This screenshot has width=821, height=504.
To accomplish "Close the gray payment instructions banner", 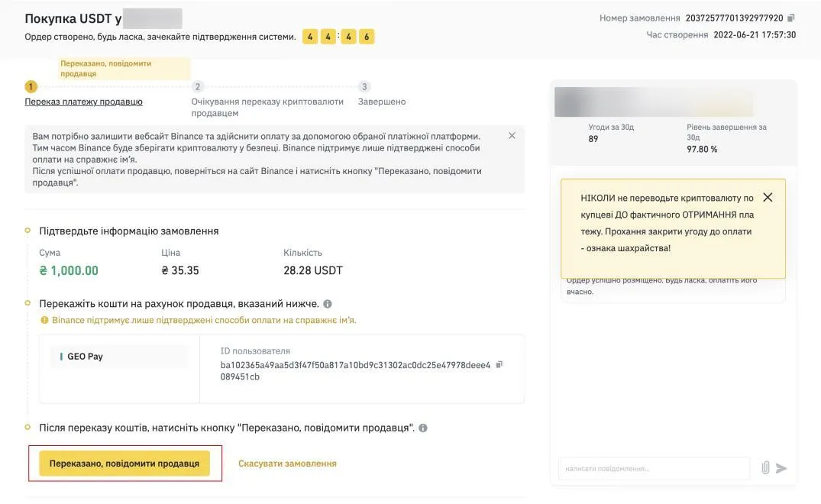I will click(x=512, y=136).
